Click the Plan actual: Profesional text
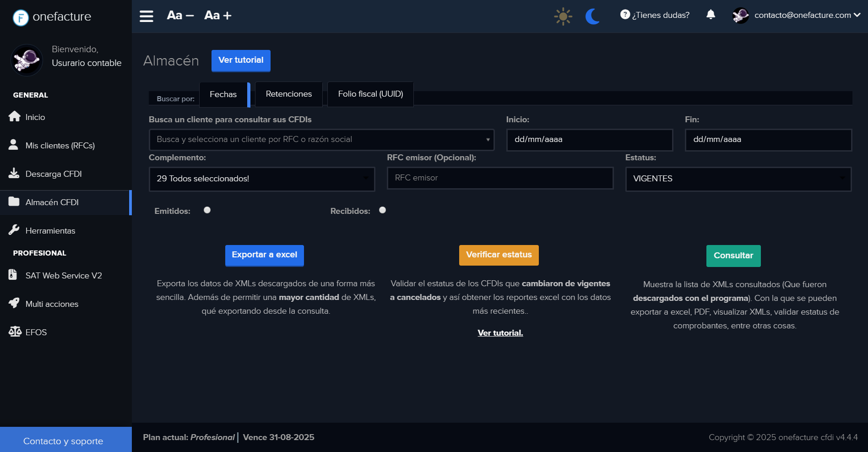The height and width of the screenshot is (452, 868). [x=189, y=437]
